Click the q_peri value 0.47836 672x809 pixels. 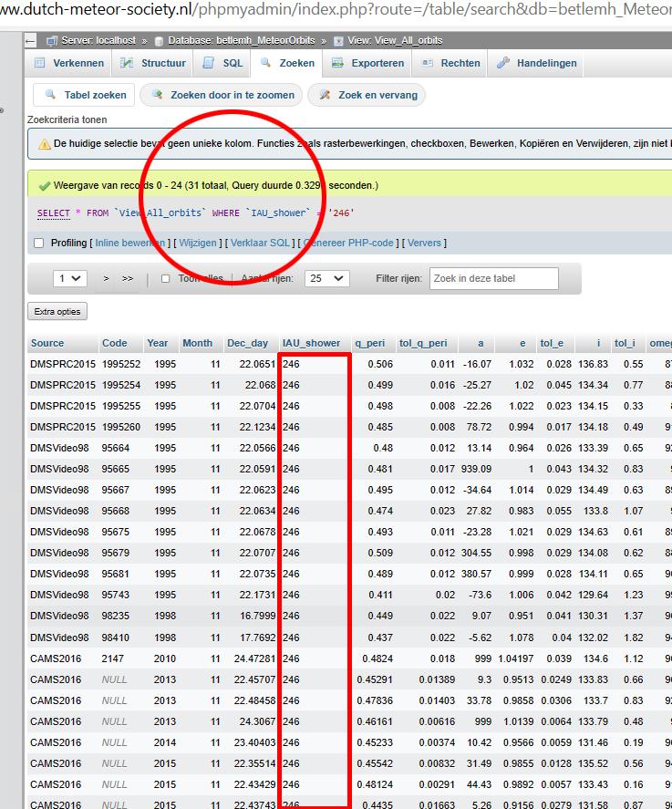(x=375, y=700)
